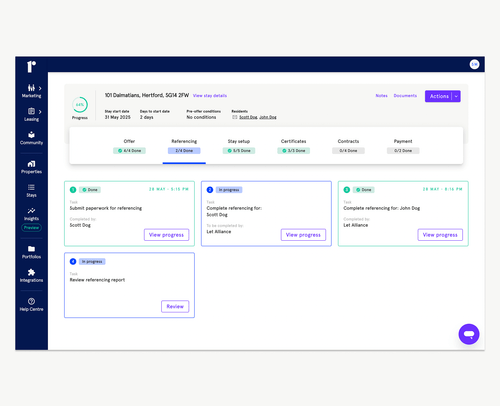
Task: Click the 31 May 2025 start date
Action: point(118,117)
